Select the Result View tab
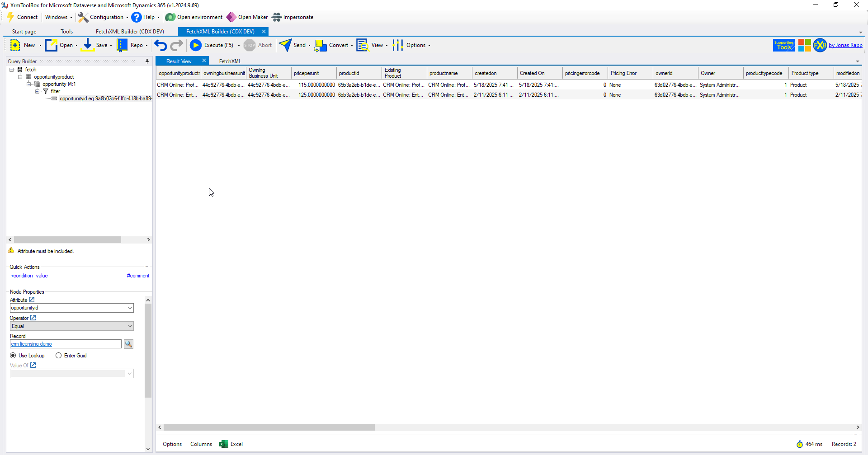This screenshot has height=455, width=868. pyautogui.click(x=179, y=61)
